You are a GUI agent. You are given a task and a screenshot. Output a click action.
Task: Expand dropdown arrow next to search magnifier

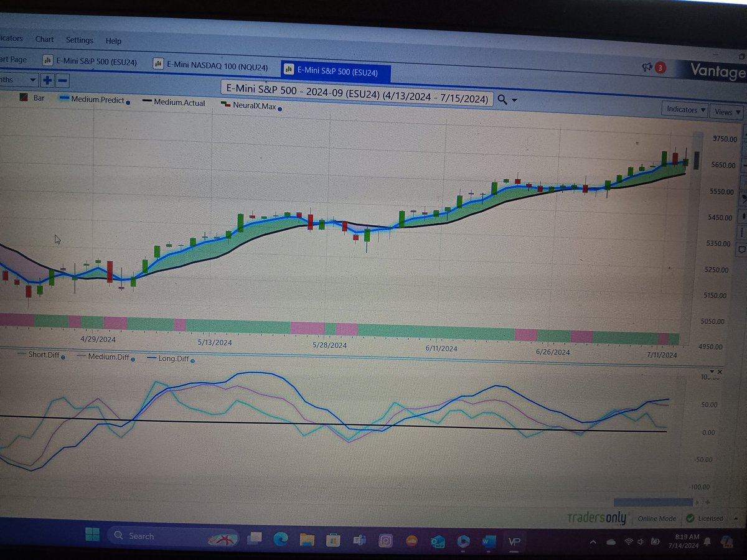[x=514, y=100]
